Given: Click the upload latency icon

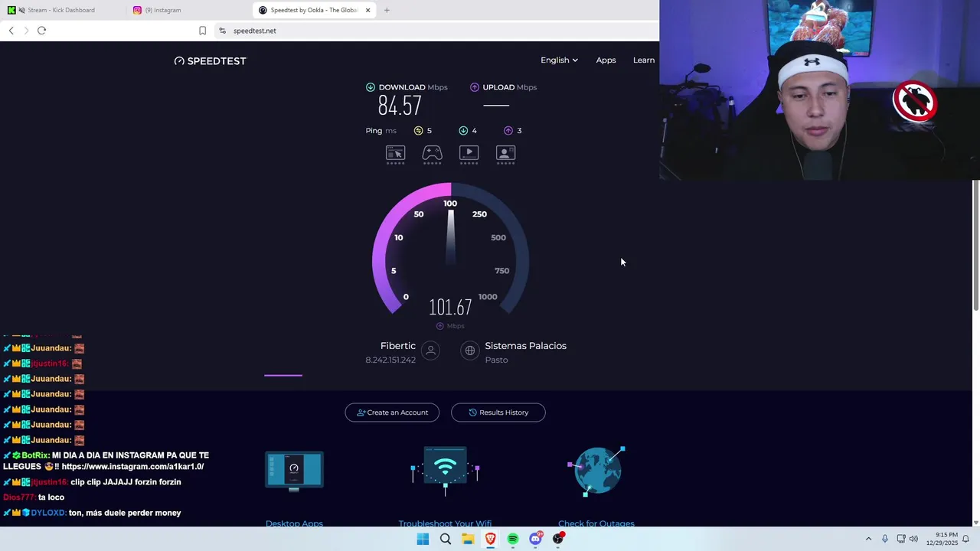Looking at the screenshot, I should (x=508, y=131).
